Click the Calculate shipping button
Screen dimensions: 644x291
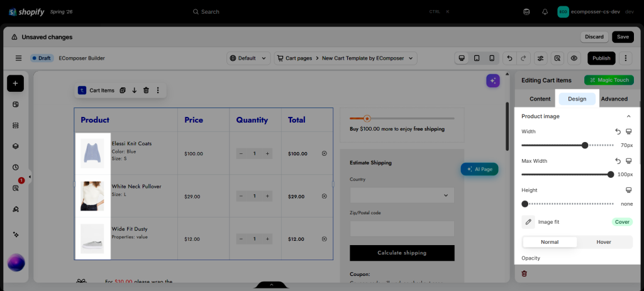402,253
